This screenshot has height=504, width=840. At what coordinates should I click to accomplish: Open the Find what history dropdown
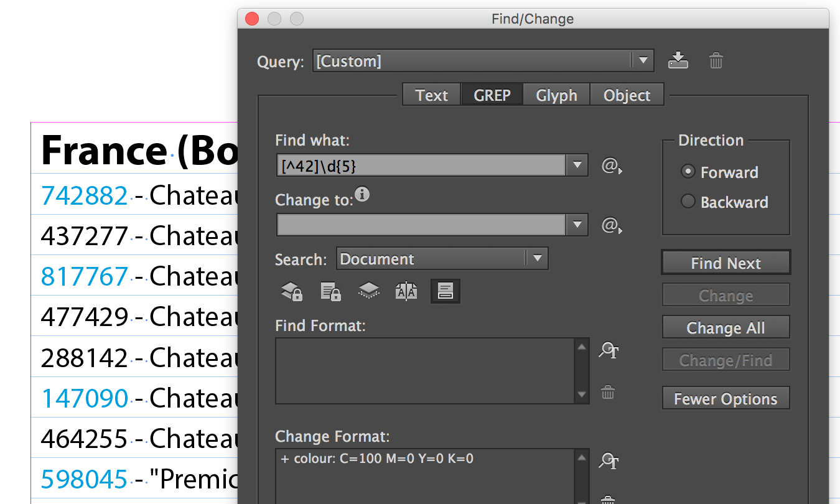click(x=577, y=166)
